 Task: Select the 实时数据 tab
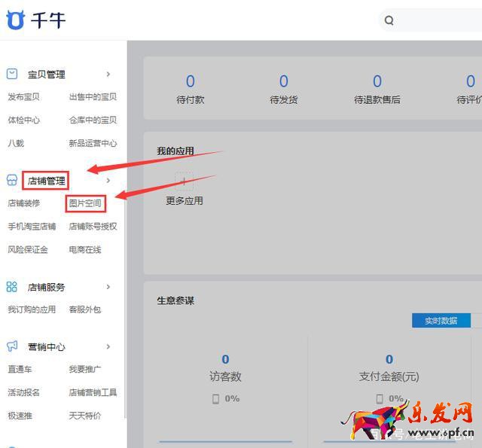coord(441,321)
